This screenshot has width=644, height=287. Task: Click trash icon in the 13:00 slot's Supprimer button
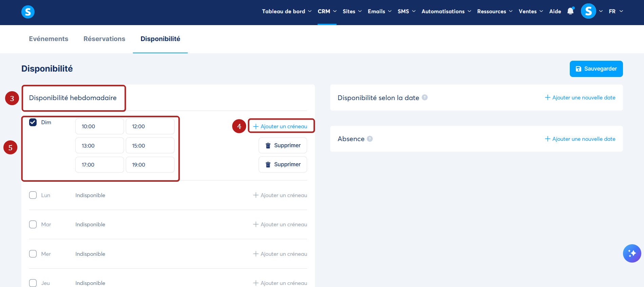point(268,146)
